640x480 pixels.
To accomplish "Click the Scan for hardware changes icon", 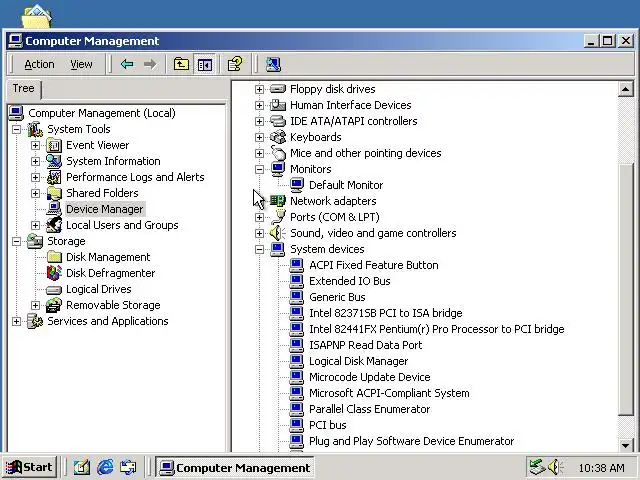I will click(273, 64).
